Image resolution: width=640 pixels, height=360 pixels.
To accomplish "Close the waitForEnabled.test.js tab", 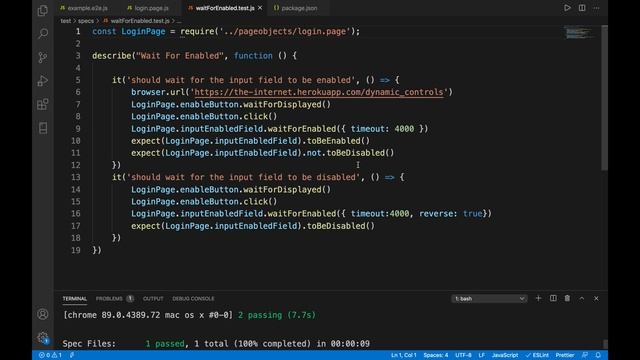I will click(260, 8).
